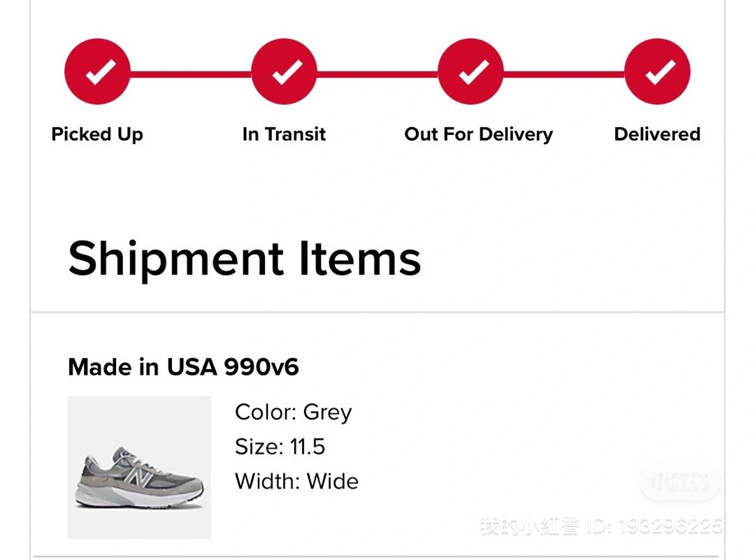Tap the Xiaohongshu watermark logo badge
This screenshot has height=560, width=755.
click(x=680, y=482)
